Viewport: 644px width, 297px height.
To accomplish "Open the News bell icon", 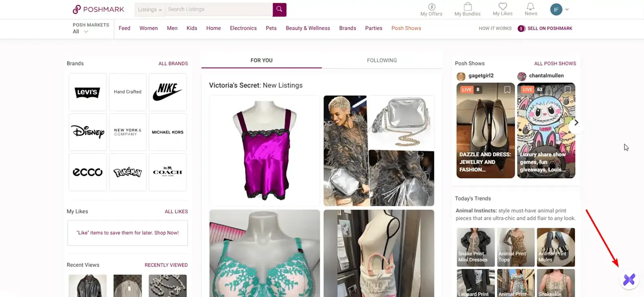I will (530, 6).
